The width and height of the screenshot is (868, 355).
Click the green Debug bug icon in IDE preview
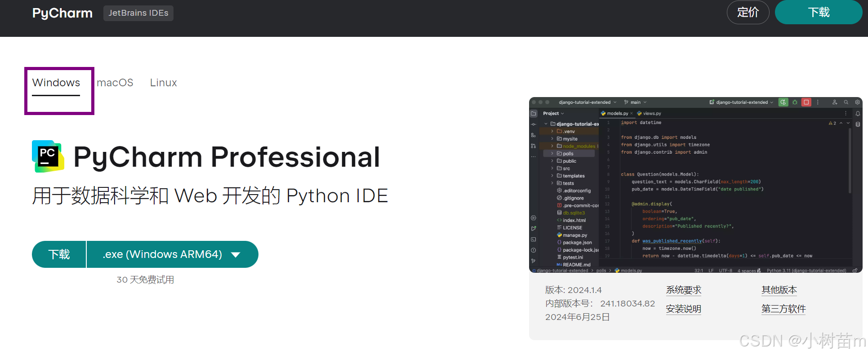point(795,102)
